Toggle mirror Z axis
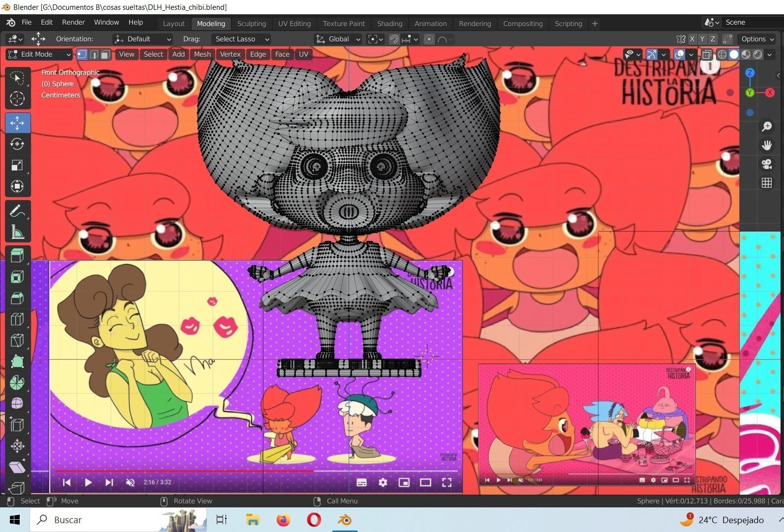784x532 pixels. point(713,39)
